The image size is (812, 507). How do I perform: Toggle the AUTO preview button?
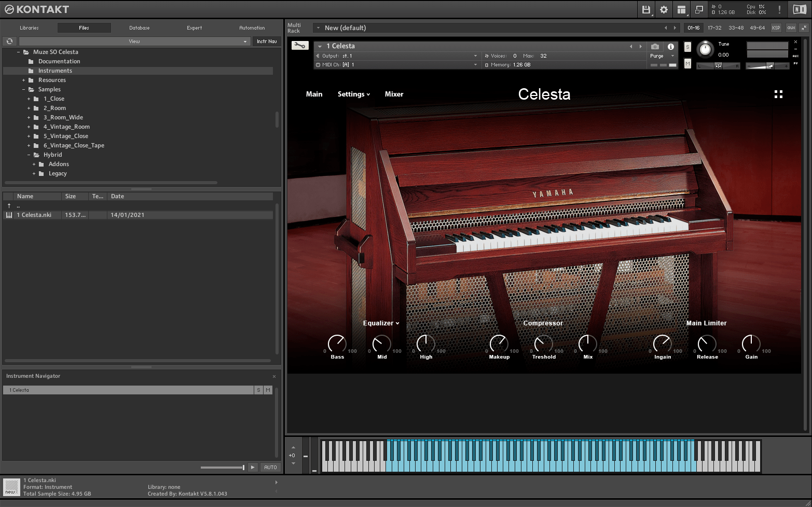coord(270,467)
